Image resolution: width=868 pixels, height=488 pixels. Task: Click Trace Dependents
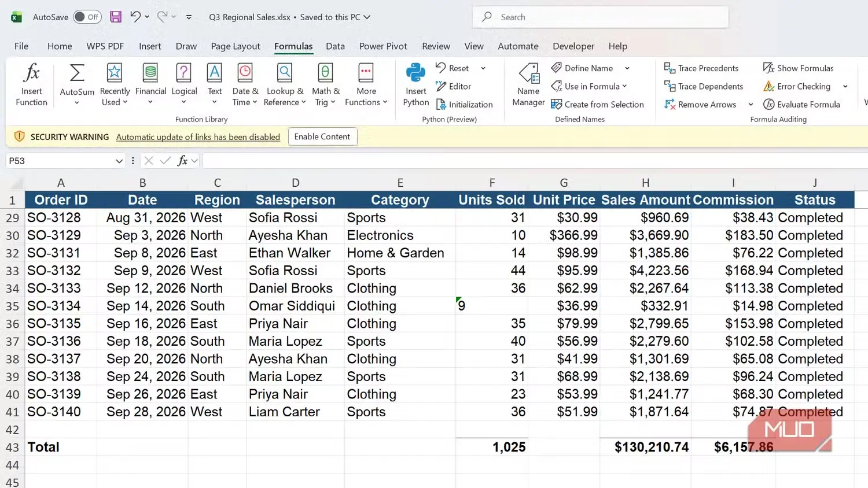pyautogui.click(x=704, y=86)
